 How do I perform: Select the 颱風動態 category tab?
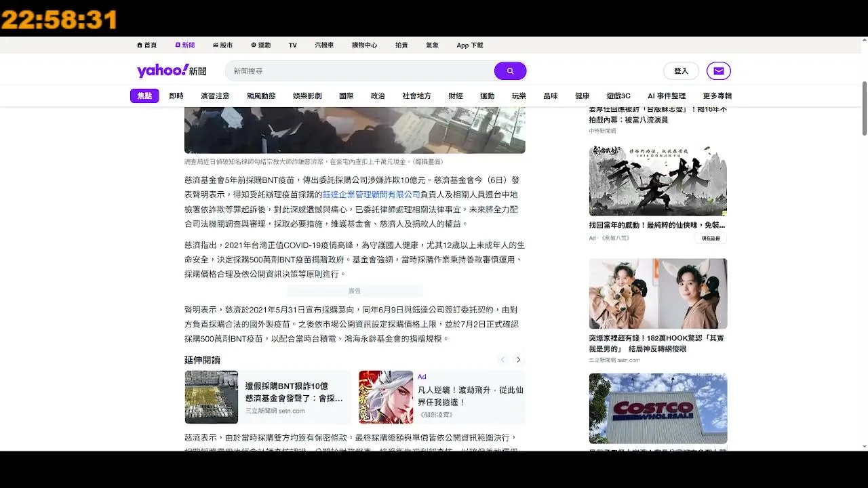tap(261, 96)
